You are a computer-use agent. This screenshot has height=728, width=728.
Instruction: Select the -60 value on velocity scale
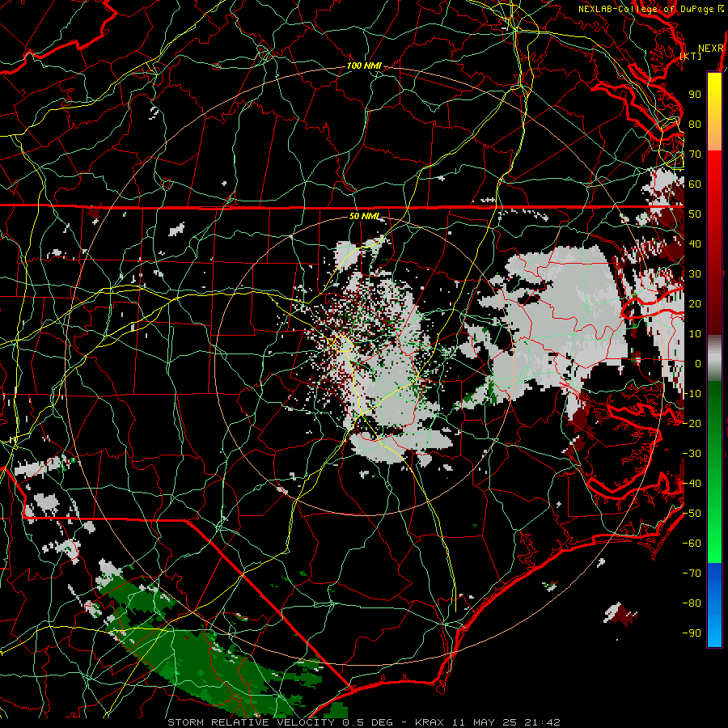(x=692, y=544)
